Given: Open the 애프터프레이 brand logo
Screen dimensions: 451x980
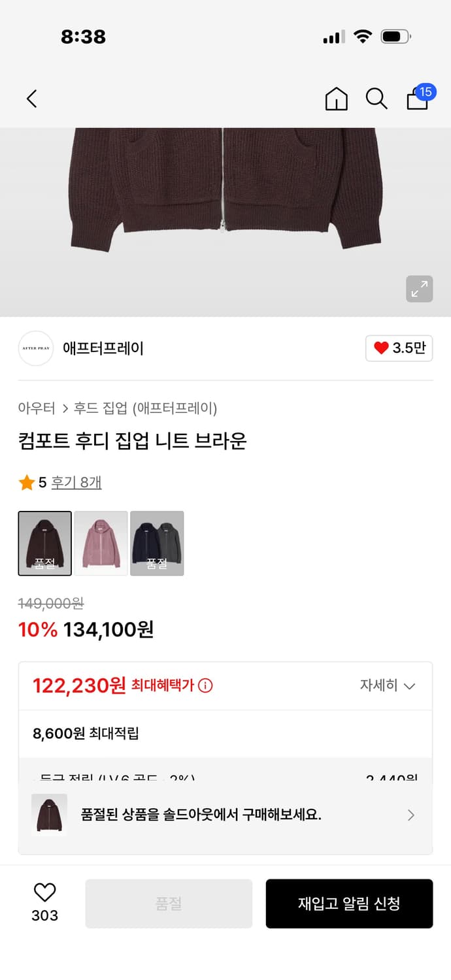Looking at the screenshot, I should click(x=35, y=348).
